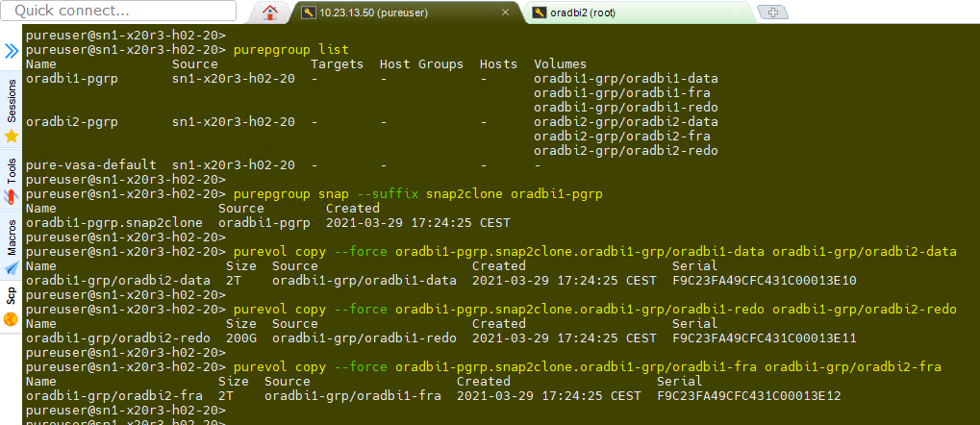Click the Quick connect input field

click(x=118, y=11)
